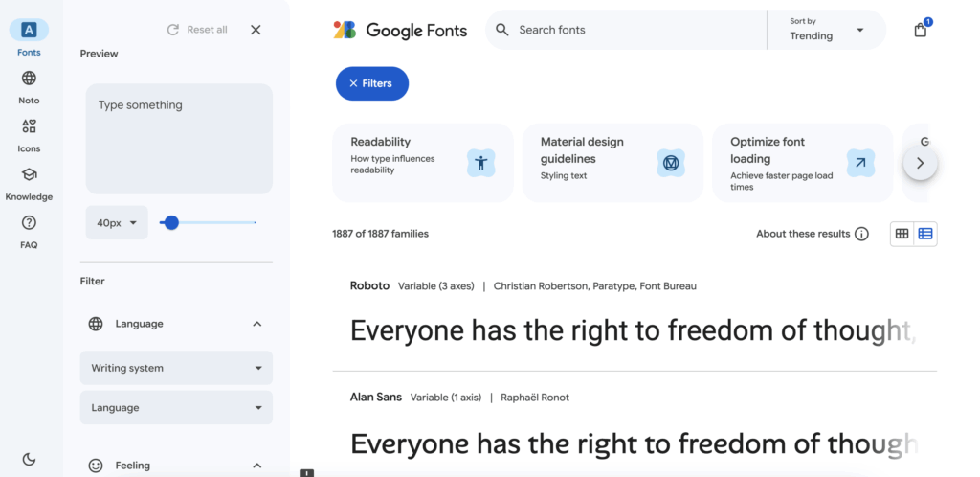Image resolution: width=980 pixels, height=477 pixels.
Task: Click the Google Fonts logo
Action: tap(400, 30)
